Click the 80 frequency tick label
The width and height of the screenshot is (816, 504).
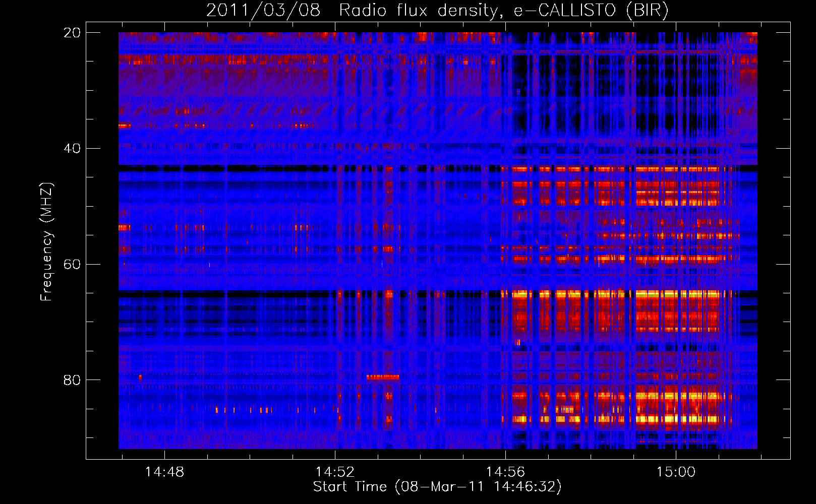(72, 380)
